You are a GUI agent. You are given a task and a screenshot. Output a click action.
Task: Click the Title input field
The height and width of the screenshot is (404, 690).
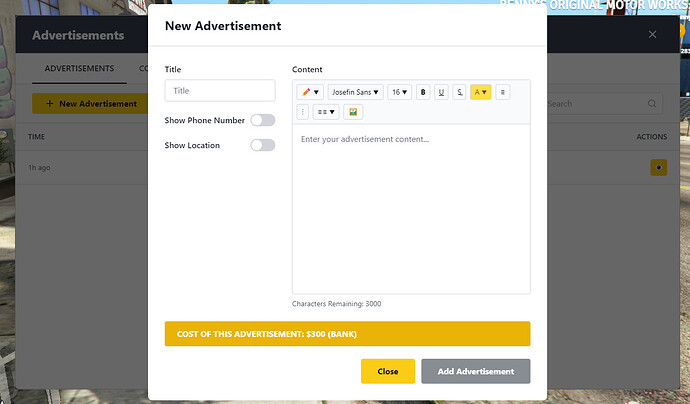pos(220,91)
